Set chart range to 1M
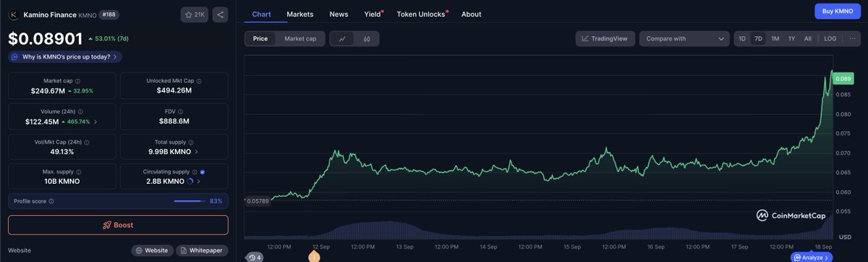The width and height of the screenshot is (868, 262). tap(775, 38)
